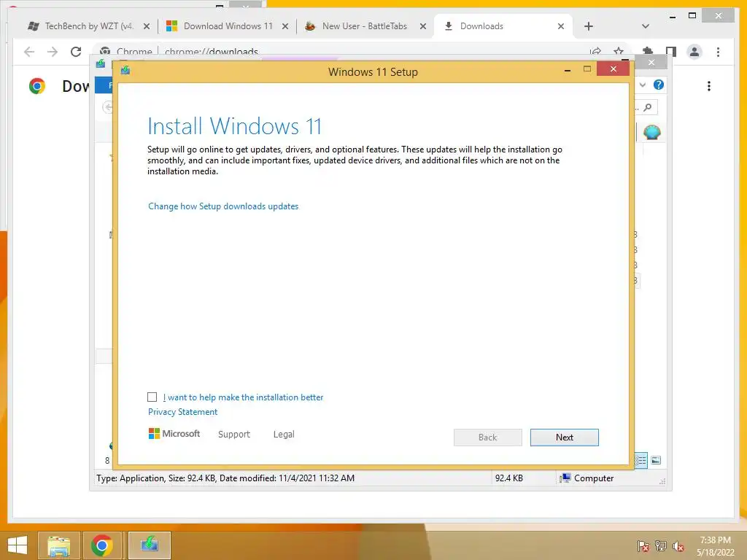Close the TechBench by WZT tab
The height and width of the screenshot is (560, 747).
(147, 26)
